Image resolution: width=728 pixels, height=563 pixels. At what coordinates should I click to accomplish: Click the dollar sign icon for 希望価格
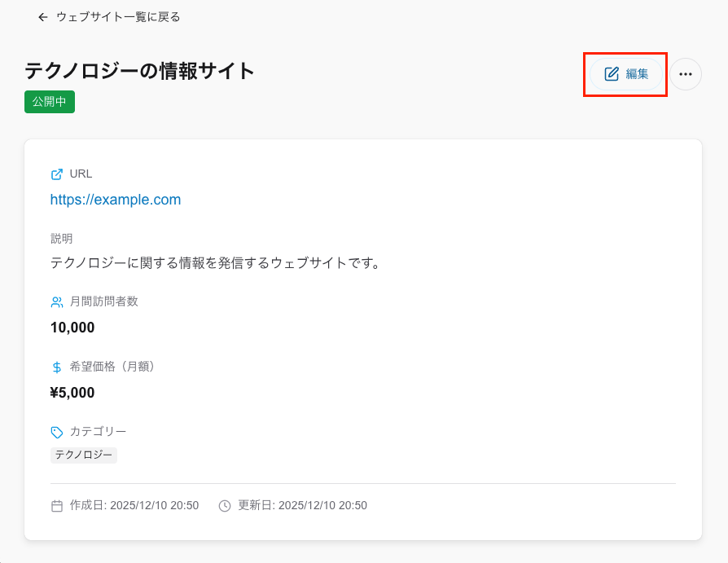click(57, 367)
